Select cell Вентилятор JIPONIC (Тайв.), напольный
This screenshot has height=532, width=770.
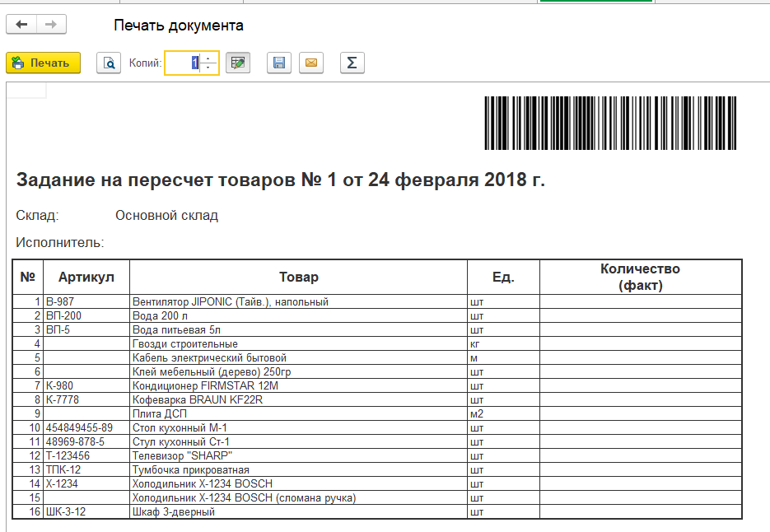(x=299, y=301)
